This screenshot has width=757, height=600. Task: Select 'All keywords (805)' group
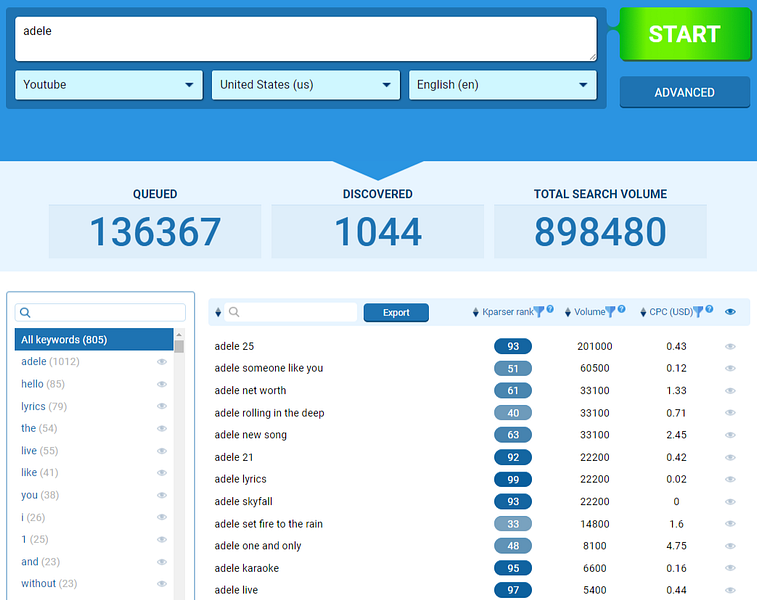(x=94, y=339)
